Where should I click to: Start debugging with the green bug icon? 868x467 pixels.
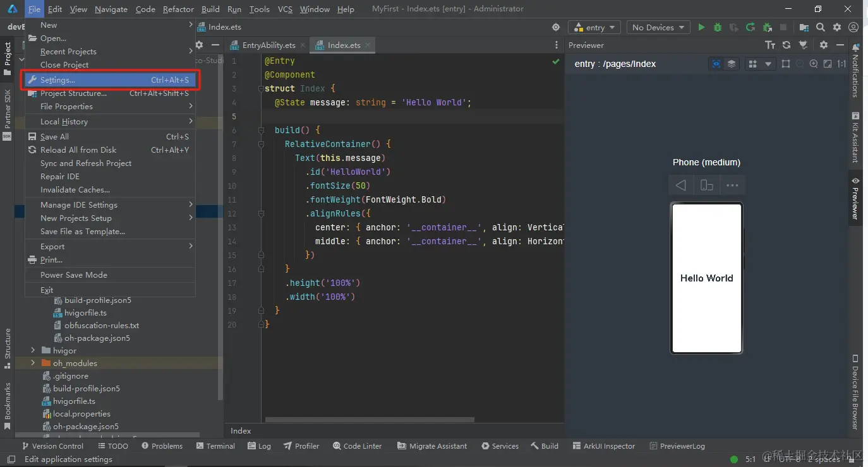pos(718,27)
